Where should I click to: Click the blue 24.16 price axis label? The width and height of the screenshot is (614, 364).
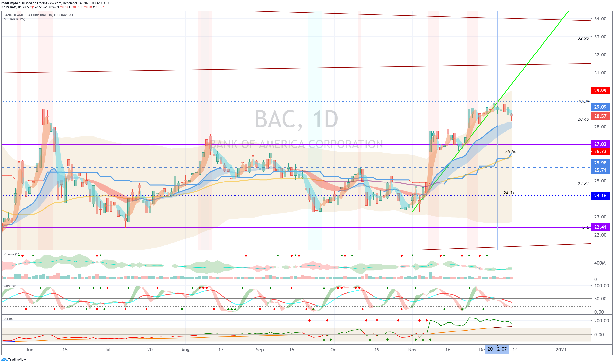(600, 196)
